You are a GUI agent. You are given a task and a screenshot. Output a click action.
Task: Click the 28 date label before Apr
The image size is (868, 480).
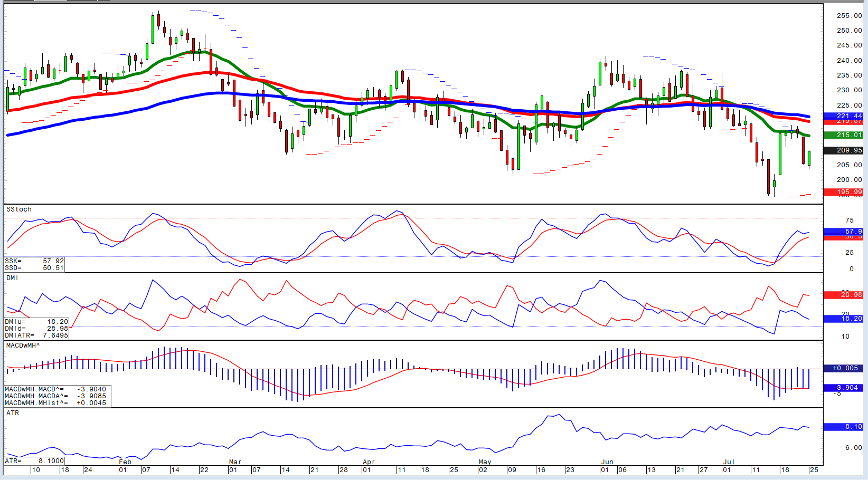(343, 470)
